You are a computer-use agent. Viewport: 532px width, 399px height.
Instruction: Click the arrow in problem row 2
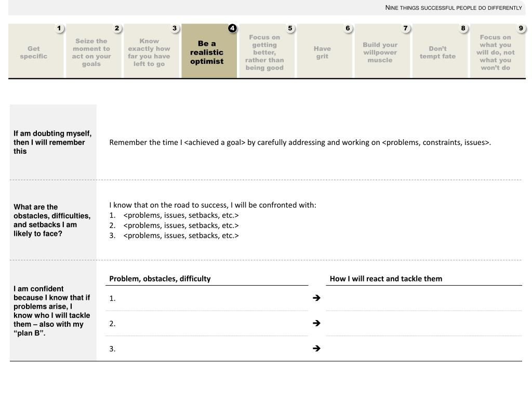point(316,323)
